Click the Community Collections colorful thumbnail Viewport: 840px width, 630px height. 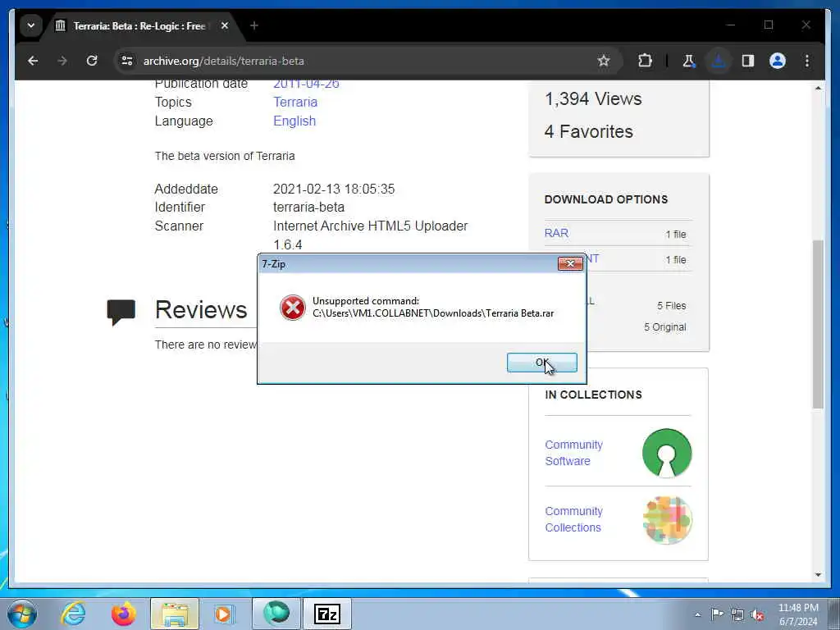[x=668, y=519]
